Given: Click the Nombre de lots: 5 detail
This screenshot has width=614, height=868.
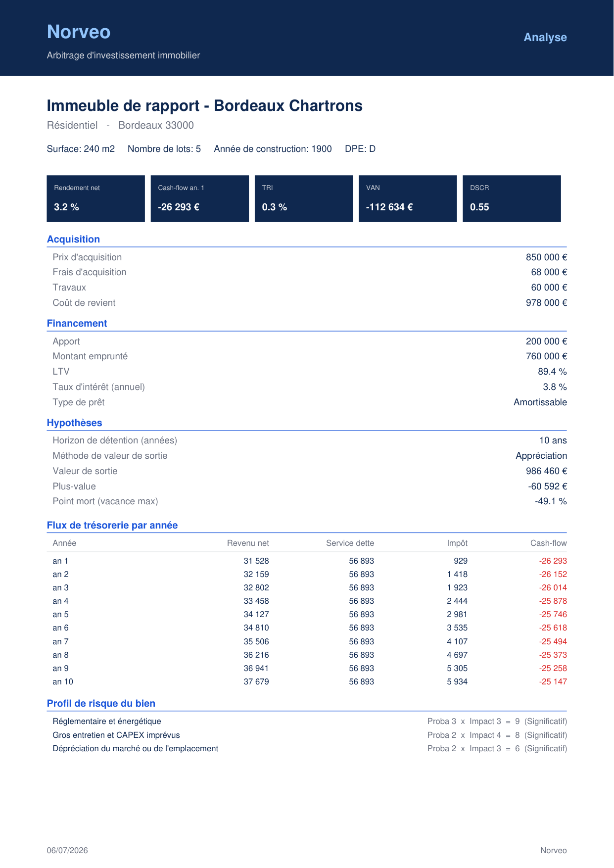Looking at the screenshot, I should pos(164,149).
